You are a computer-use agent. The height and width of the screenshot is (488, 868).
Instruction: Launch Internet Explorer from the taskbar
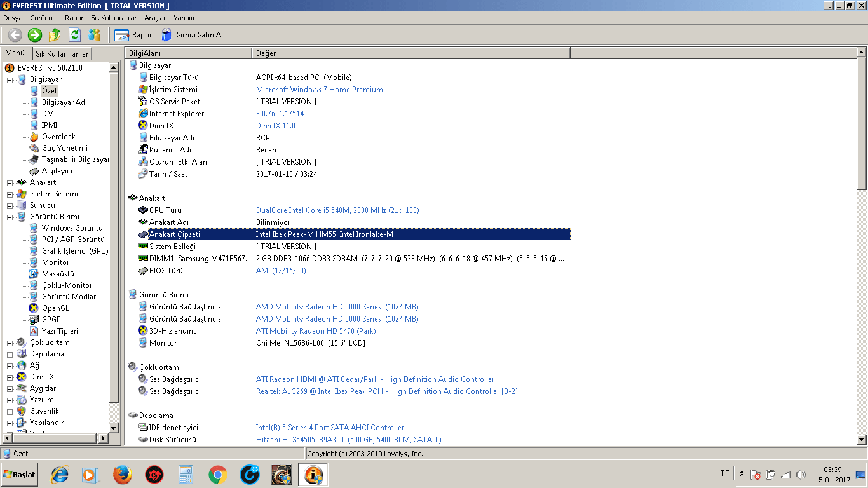(x=60, y=475)
